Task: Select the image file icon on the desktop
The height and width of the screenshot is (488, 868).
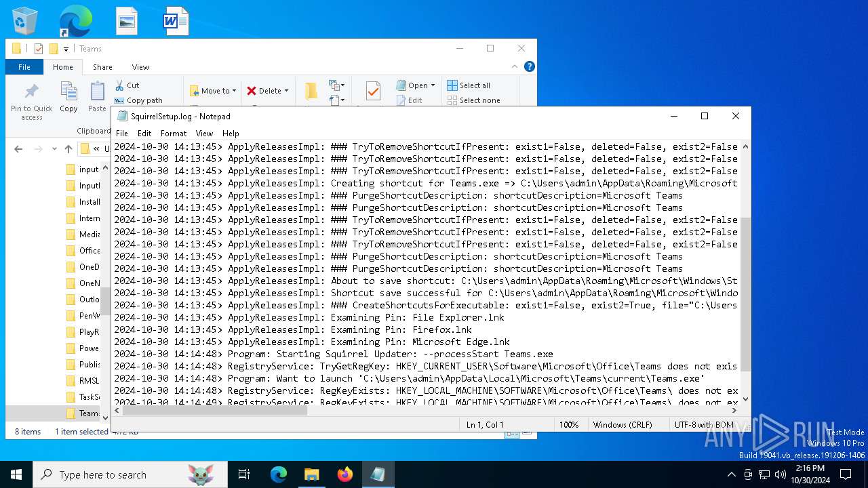Action: click(x=127, y=21)
